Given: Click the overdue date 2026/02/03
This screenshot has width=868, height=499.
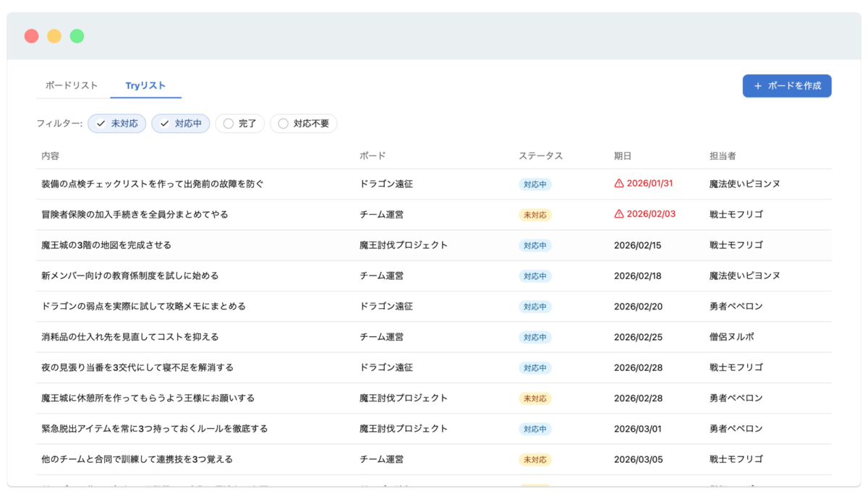Looking at the screenshot, I should coord(651,214).
